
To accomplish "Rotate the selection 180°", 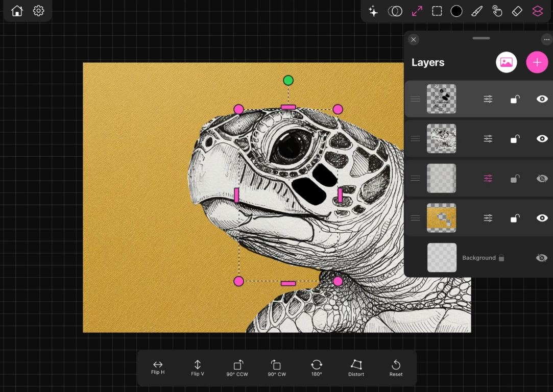I will click(x=317, y=367).
